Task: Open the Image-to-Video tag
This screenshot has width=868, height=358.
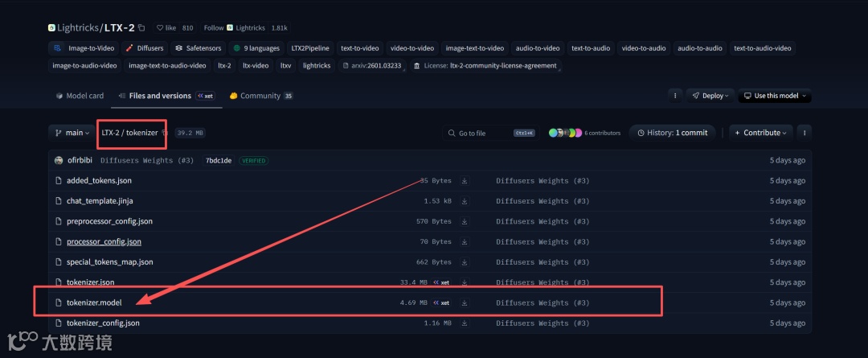Action: pos(84,48)
